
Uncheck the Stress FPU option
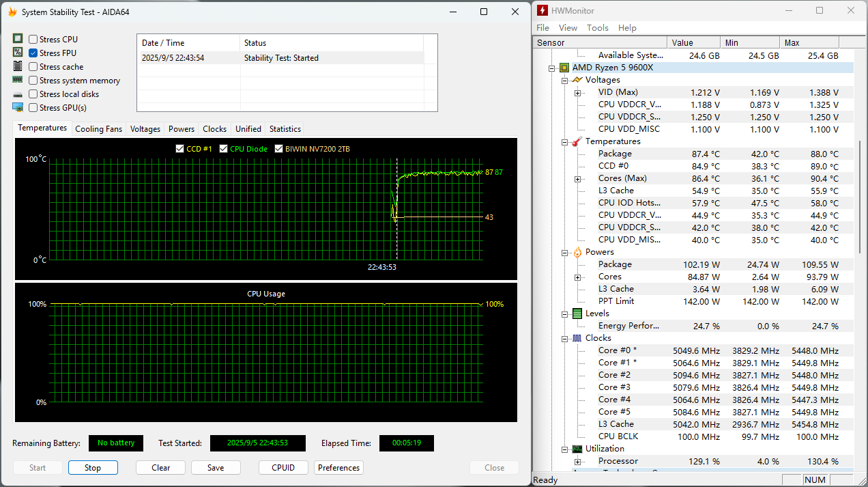[x=33, y=53]
